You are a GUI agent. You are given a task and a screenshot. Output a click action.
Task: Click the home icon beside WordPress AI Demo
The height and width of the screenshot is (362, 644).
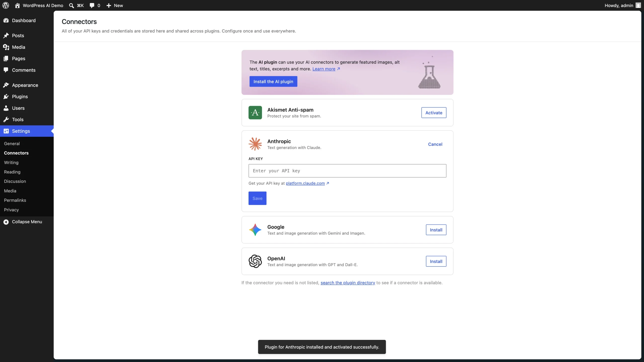(x=17, y=5)
